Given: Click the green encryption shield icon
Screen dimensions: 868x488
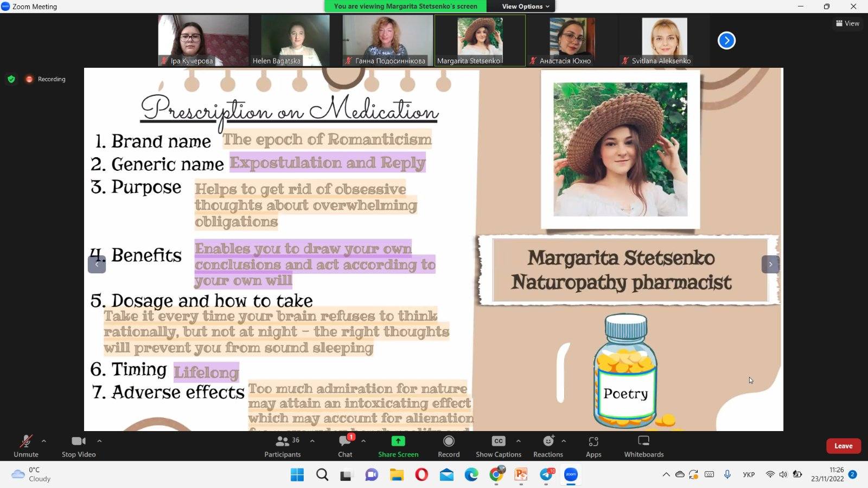Looking at the screenshot, I should point(11,79).
